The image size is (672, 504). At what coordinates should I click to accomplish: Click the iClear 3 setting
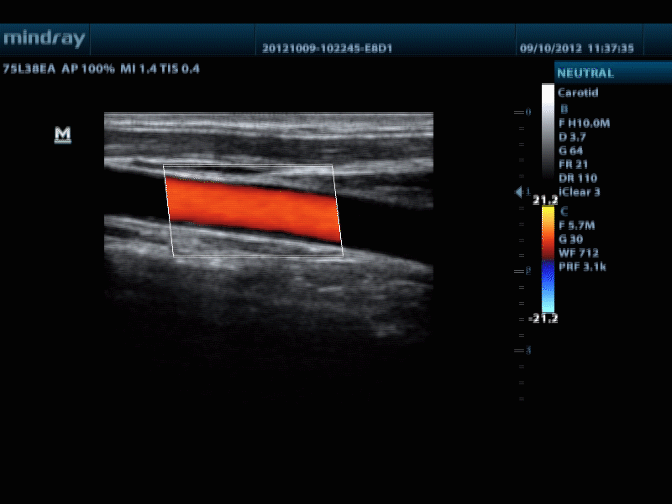(579, 191)
